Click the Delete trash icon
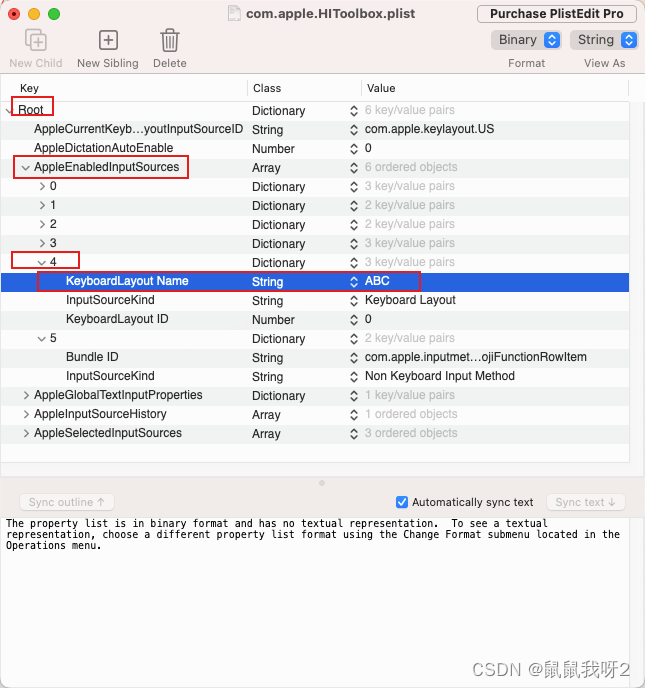The height and width of the screenshot is (688, 645). (169, 40)
